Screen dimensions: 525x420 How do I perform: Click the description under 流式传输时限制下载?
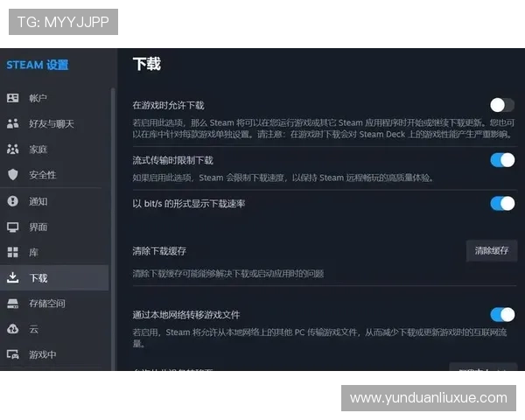283,178
